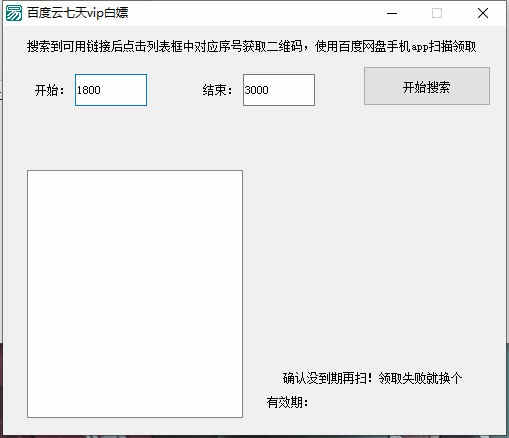Click the 使用百度网盘手机app扫描领取 text portion
Screen dimensions: 509x438
pos(396,46)
